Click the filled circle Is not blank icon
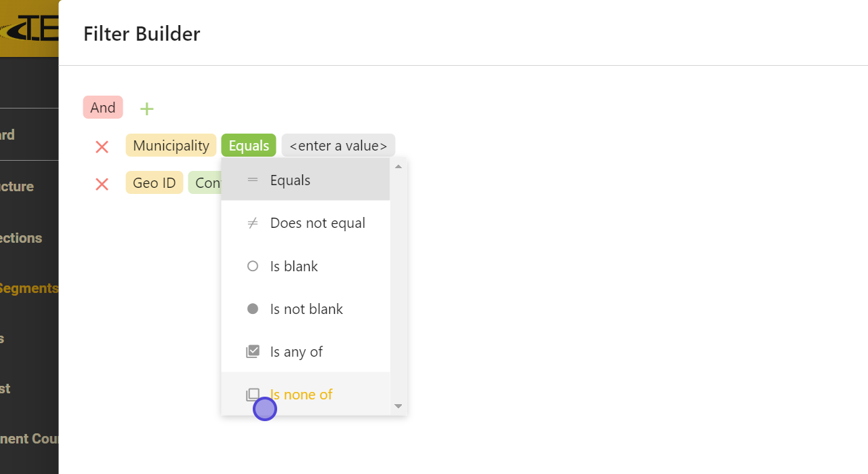This screenshot has height=474, width=868. 253,309
